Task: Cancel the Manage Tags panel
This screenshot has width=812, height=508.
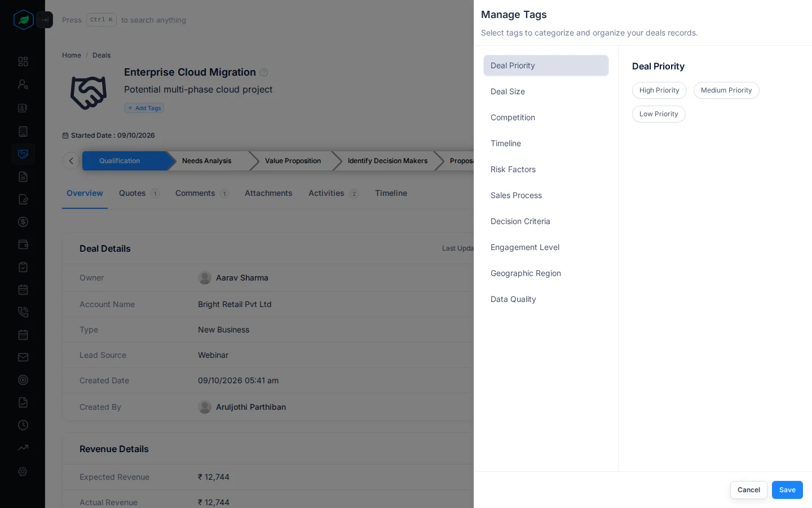Action: (x=749, y=490)
